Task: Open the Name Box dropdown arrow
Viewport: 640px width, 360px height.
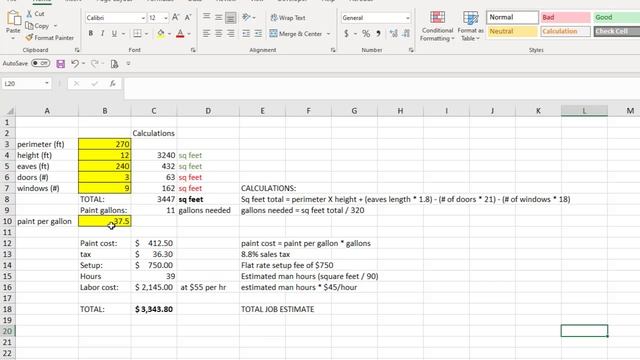Action: [47, 84]
